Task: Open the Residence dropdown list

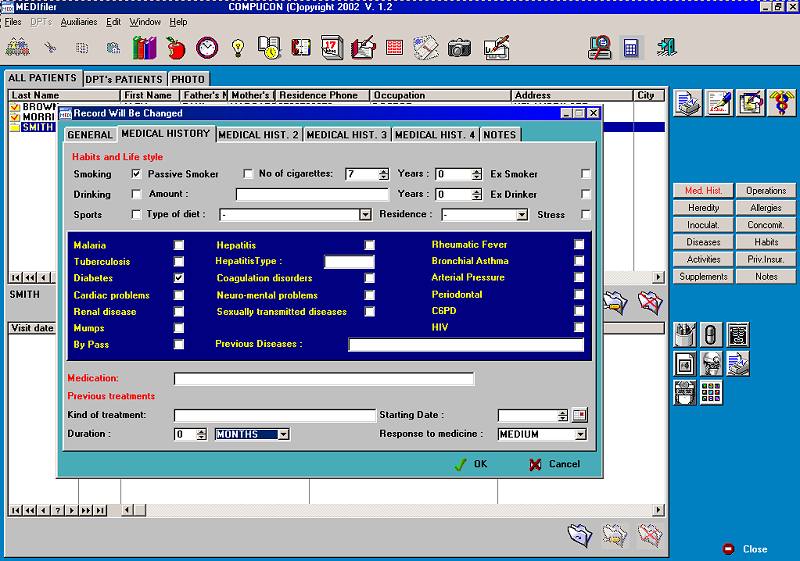Action: pos(521,215)
